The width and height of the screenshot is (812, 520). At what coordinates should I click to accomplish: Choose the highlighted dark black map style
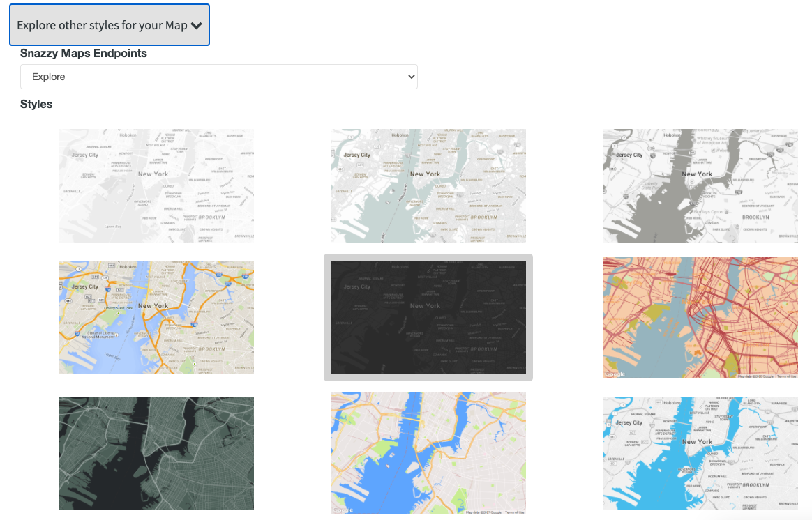[x=428, y=317]
